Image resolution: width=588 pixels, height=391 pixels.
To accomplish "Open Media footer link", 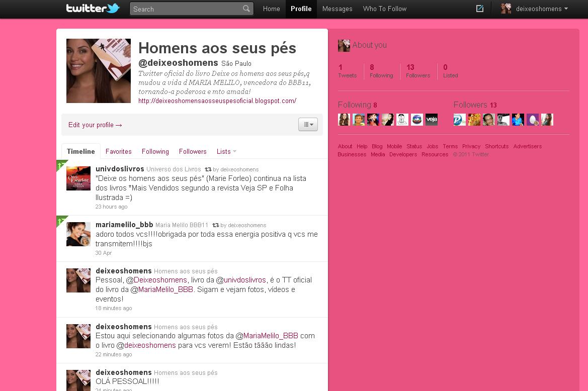I will pyautogui.click(x=378, y=154).
